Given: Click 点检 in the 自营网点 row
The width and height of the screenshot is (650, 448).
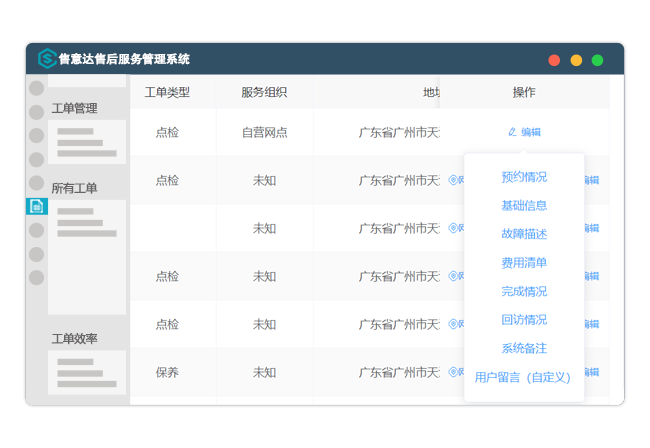Looking at the screenshot, I should (167, 133).
